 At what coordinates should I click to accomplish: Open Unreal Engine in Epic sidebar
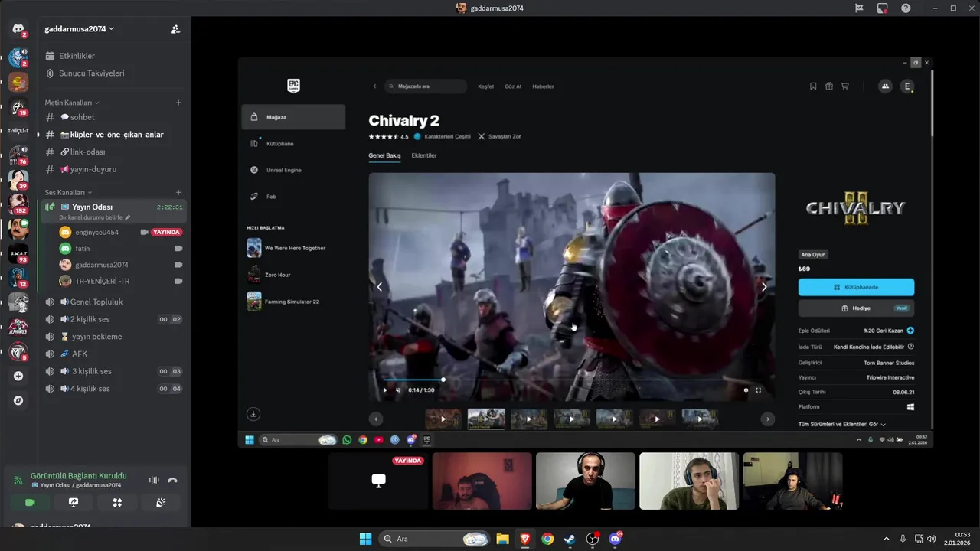tap(293, 170)
